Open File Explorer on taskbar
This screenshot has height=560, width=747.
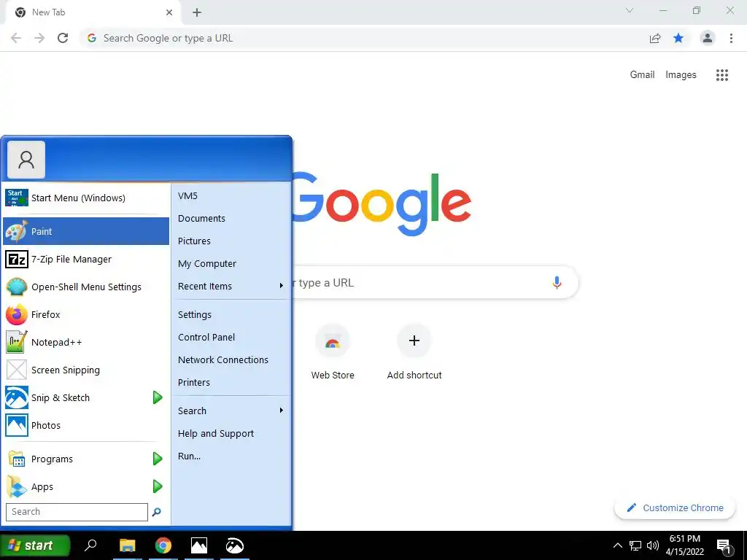[127, 545]
